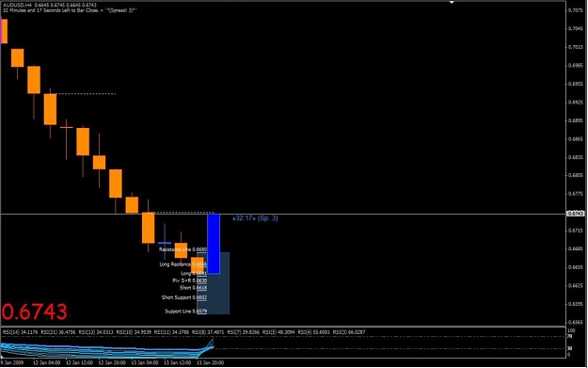
Task: Click the RSI(8) 37.4871 indicator label
Action: [208, 332]
